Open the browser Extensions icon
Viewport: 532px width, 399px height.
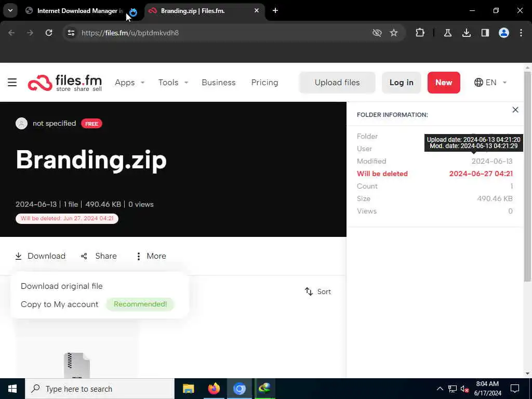pos(420,33)
